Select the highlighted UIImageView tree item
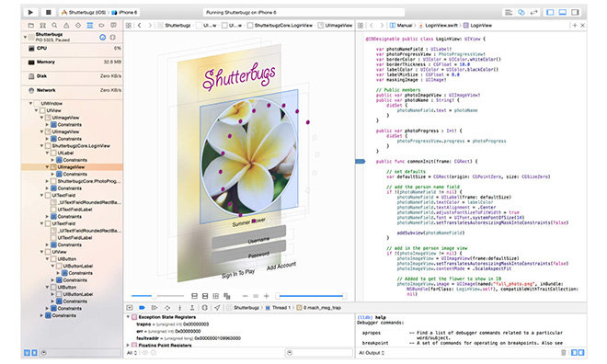 (x=72, y=167)
